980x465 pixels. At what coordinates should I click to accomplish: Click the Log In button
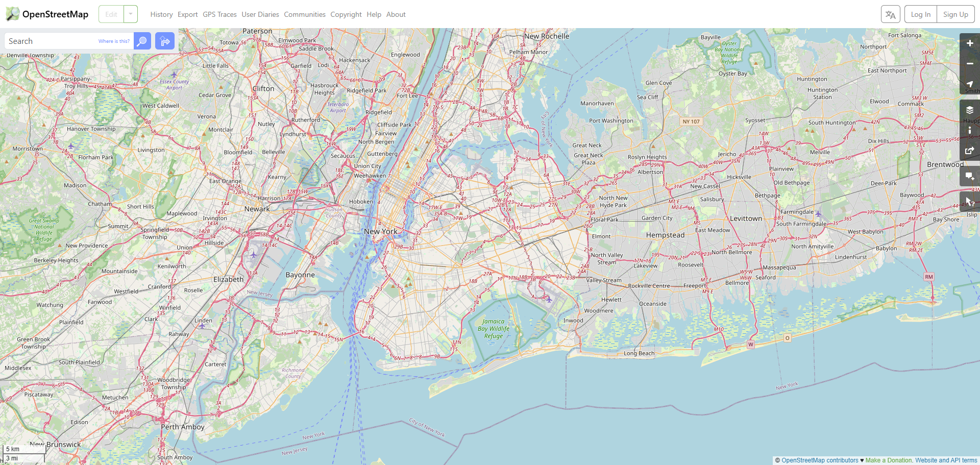(x=921, y=14)
